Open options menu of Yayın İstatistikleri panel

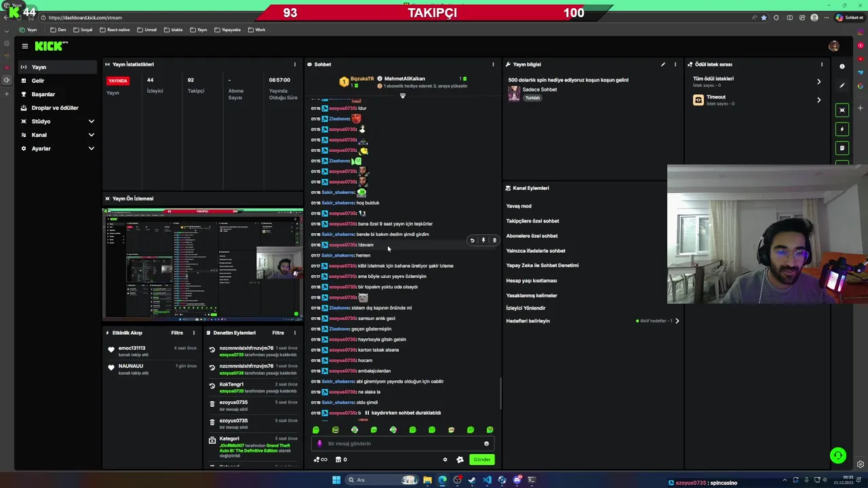point(294,64)
